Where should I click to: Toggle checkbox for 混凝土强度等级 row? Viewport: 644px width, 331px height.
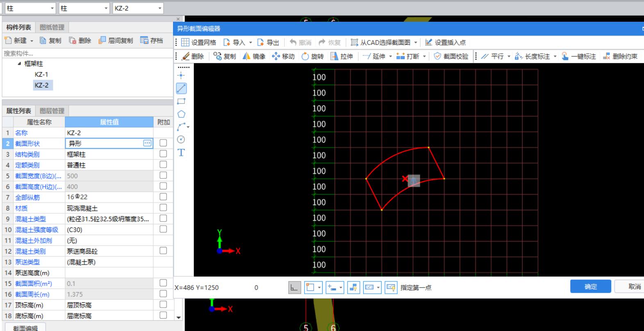pyautogui.click(x=163, y=229)
